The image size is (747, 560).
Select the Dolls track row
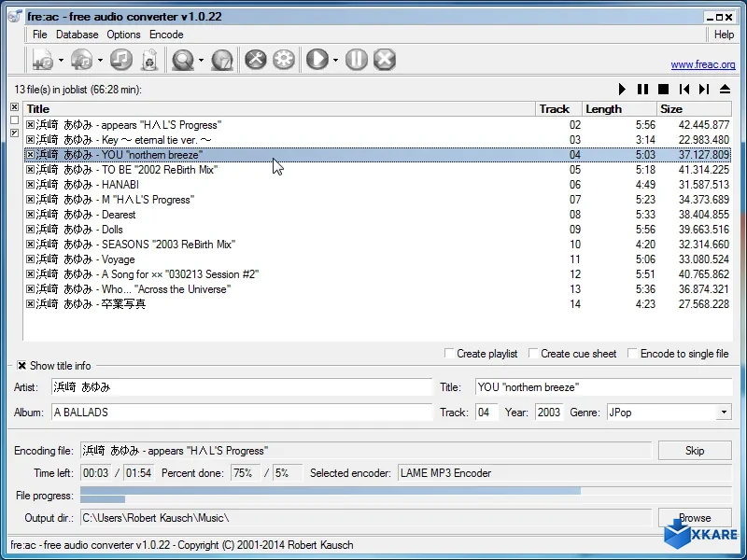377,230
